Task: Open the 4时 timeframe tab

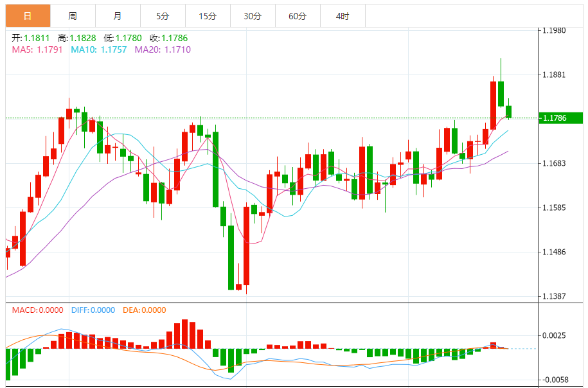Action: coord(343,16)
